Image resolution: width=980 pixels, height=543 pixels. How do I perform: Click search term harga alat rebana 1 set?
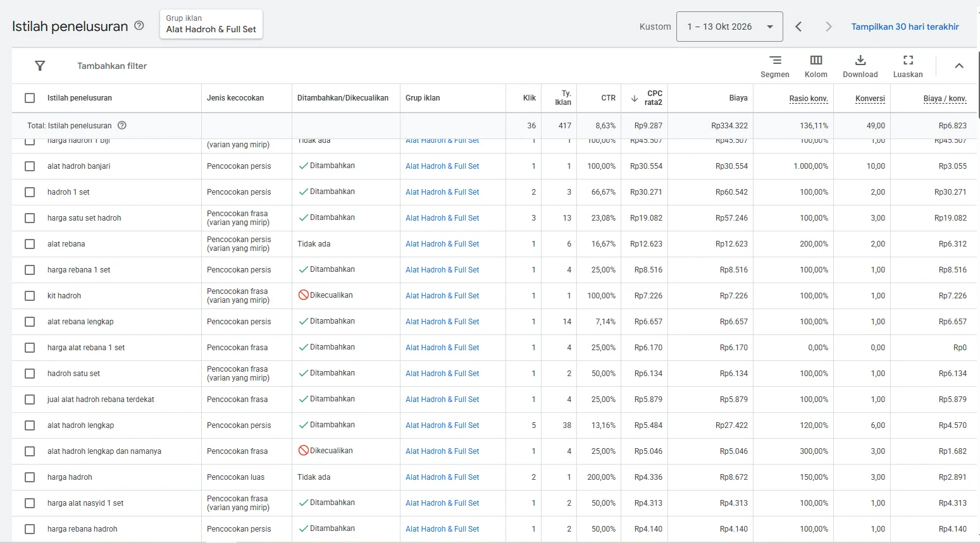tap(86, 348)
